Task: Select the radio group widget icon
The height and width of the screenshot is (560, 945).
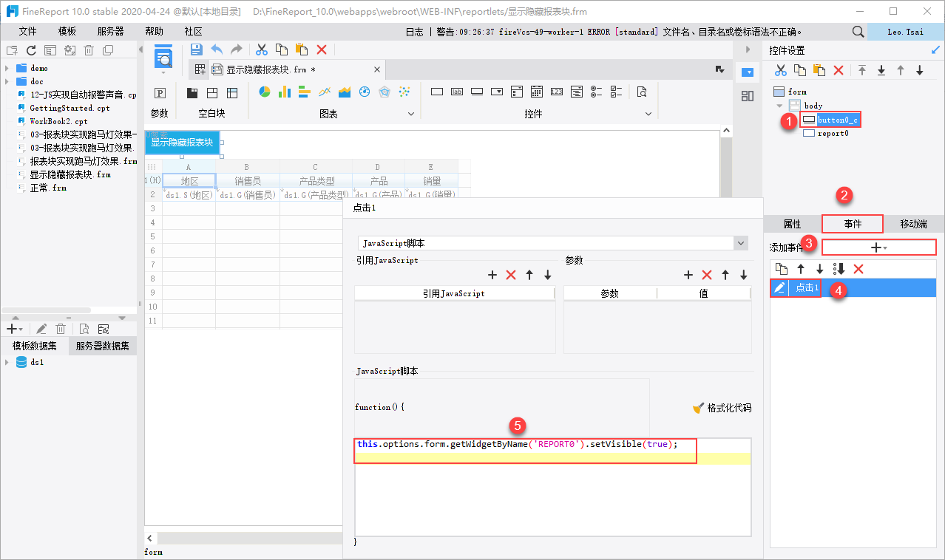Action: [597, 92]
